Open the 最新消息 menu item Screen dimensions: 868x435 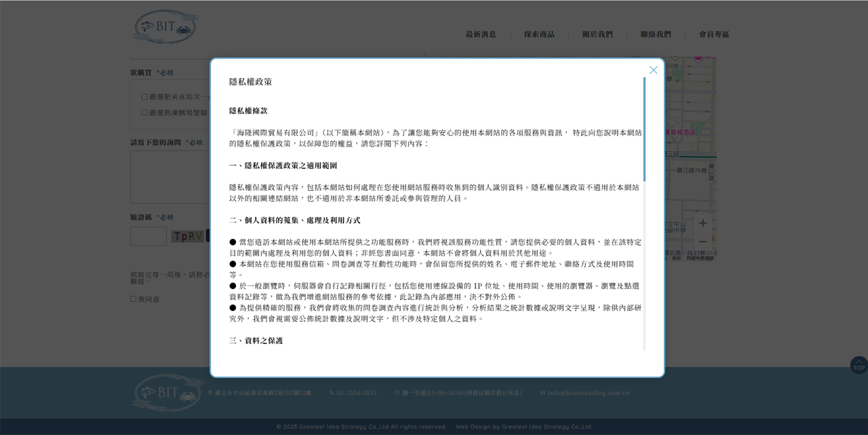pyautogui.click(x=481, y=35)
